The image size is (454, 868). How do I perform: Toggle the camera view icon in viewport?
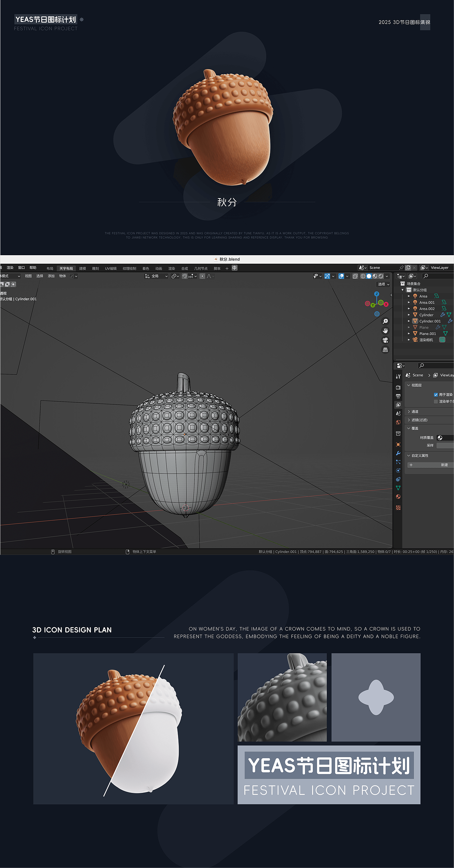coord(385,340)
